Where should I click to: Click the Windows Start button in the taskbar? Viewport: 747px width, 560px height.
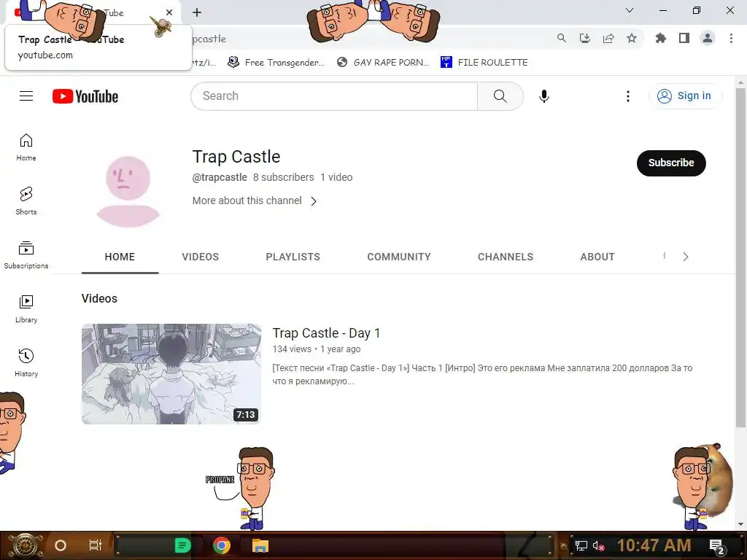26,545
